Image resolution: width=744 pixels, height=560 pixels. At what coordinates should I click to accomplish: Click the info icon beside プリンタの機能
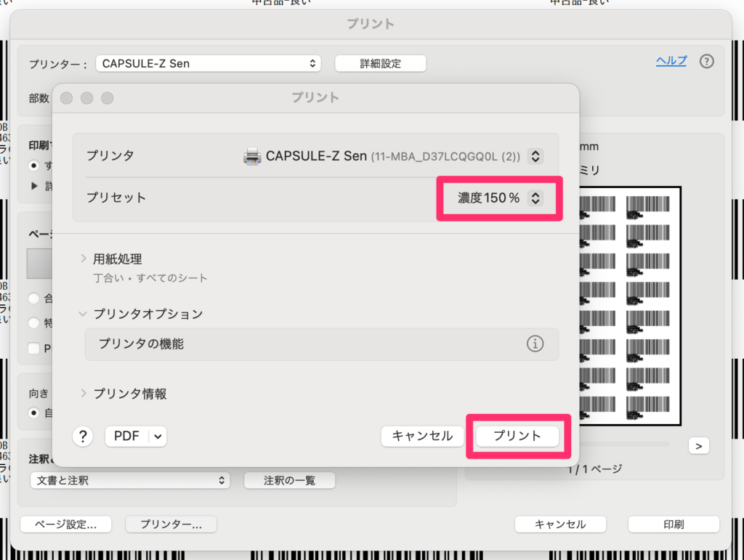[x=535, y=344]
